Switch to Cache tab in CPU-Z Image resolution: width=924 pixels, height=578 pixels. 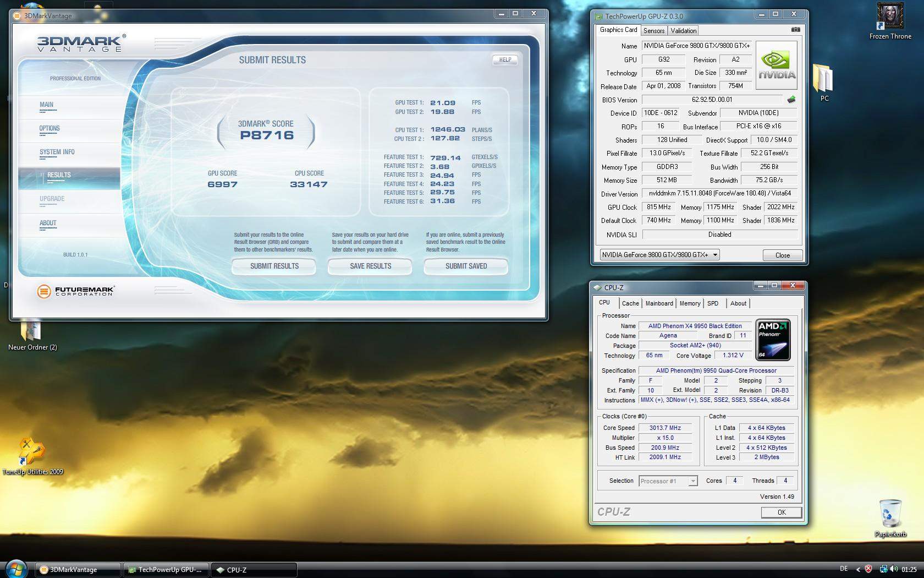[630, 303]
